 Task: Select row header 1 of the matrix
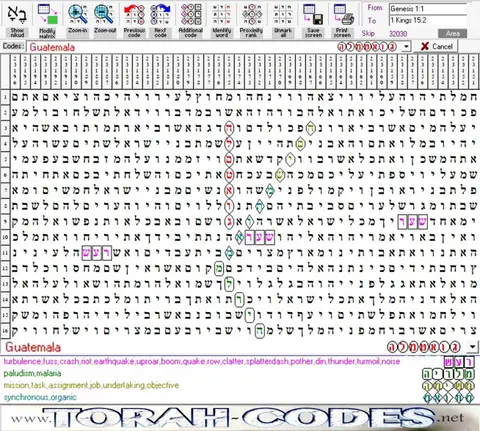click(5, 97)
